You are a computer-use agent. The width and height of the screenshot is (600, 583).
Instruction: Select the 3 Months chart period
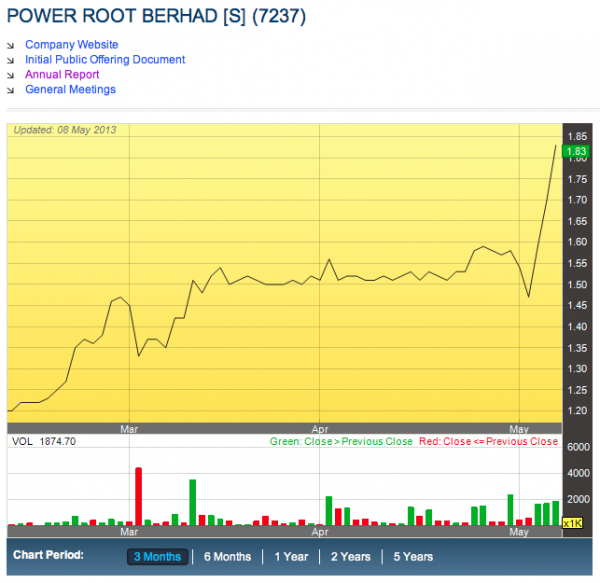point(157,557)
